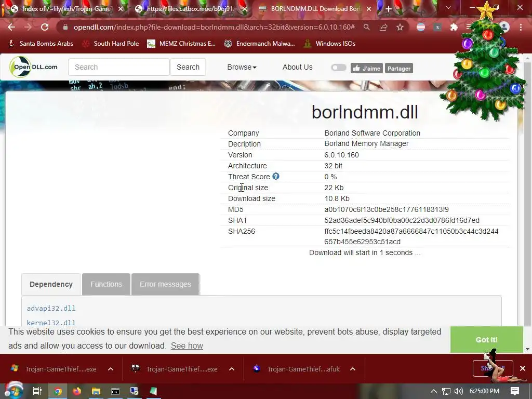Viewport: 532px width, 399px height.
Task: Open Santa Bombs Arabs bookmark
Action: [41, 44]
